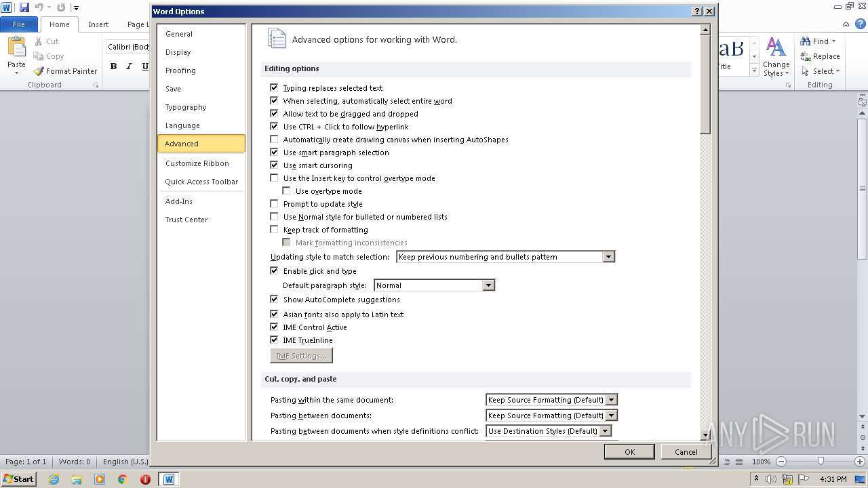
Task: Click the help button in Word Options title bar
Action: tap(697, 12)
